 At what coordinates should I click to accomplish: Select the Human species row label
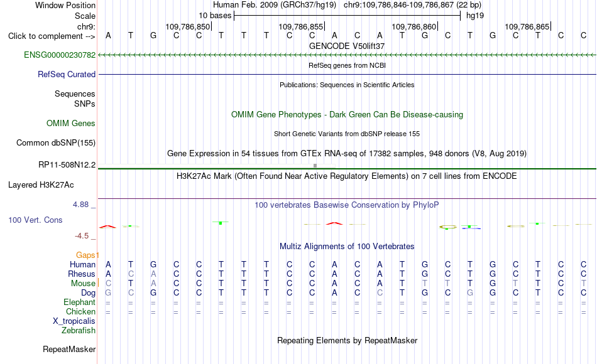point(82,264)
